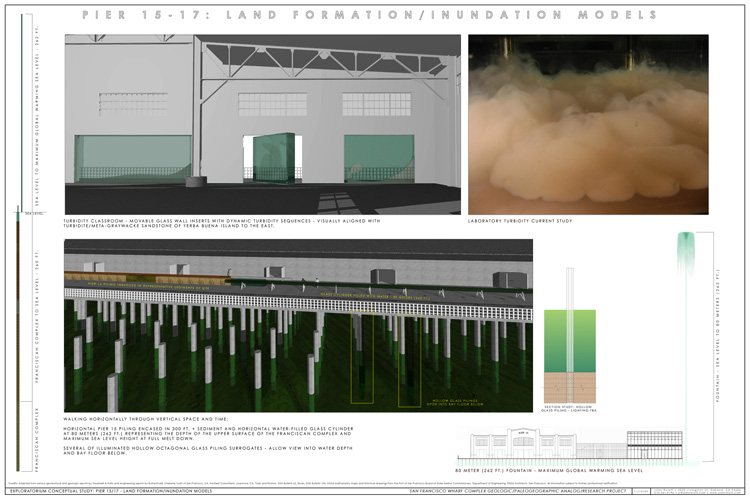This screenshot has width=750, height=500.
Task: Click the left yellow-outlined hollow glass piling
Action: 362,356
